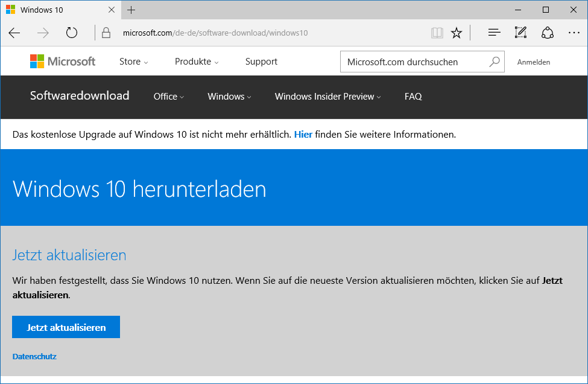Image resolution: width=588 pixels, height=384 pixels.
Task: Close the Windows 10 tab
Action: pyautogui.click(x=112, y=10)
